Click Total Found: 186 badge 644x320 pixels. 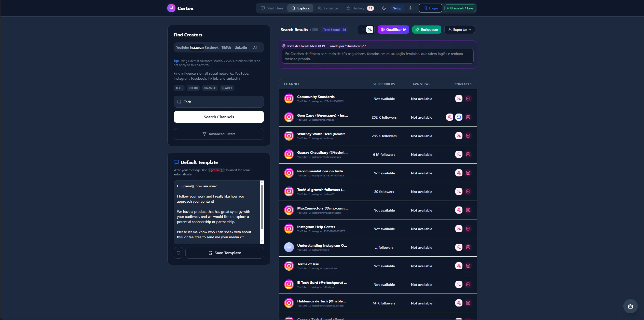point(335,30)
